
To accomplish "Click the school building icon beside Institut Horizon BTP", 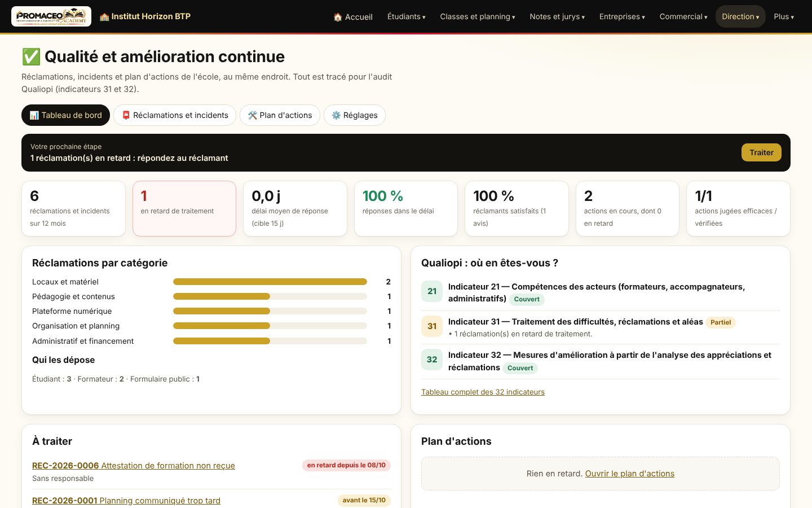I will click(x=104, y=17).
